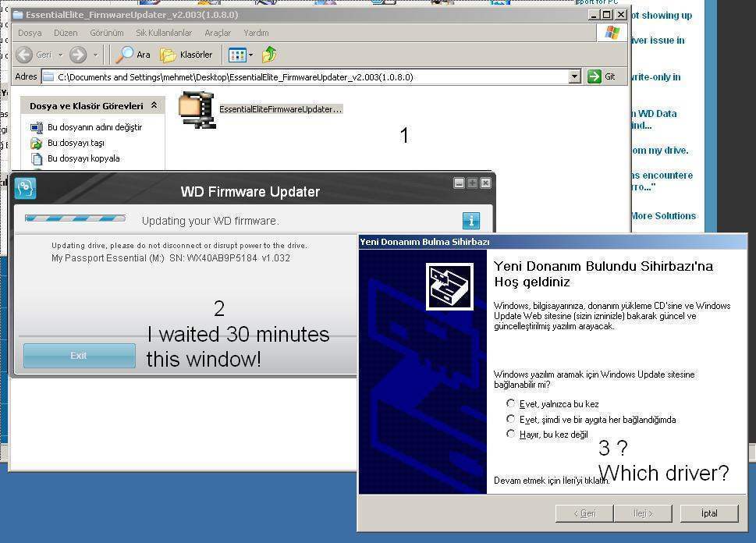Open the Araçlar menu
Viewport: 756px width, 543px height.
[x=218, y=33]
